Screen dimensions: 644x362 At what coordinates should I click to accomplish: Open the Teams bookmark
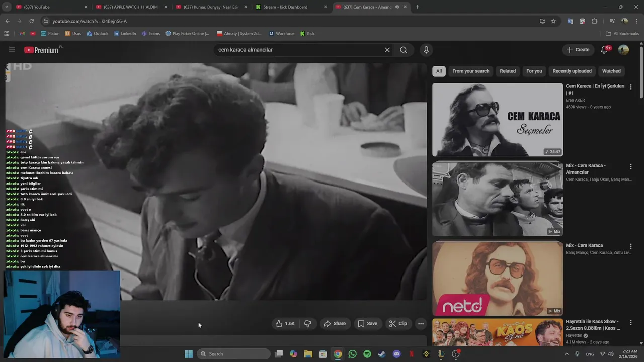(x=150, y=34)
